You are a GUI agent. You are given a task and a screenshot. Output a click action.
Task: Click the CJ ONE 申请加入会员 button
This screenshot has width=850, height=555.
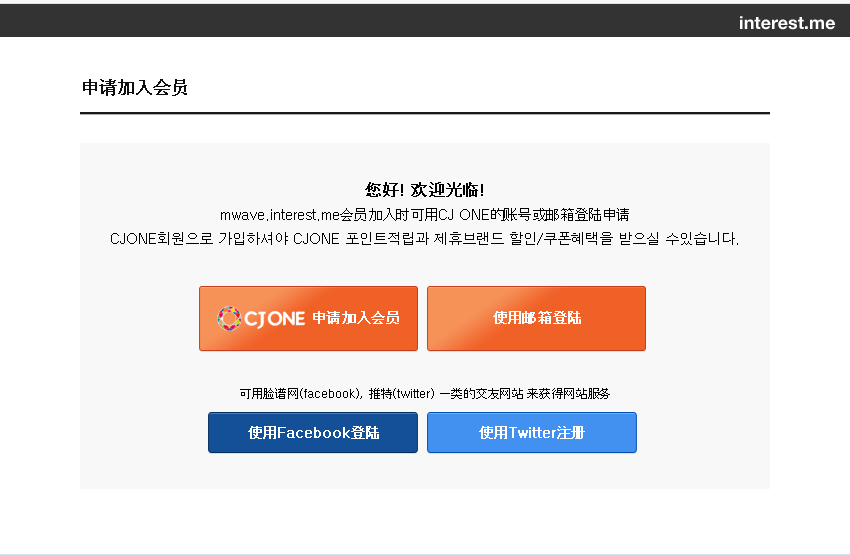[x=308, y=319]
